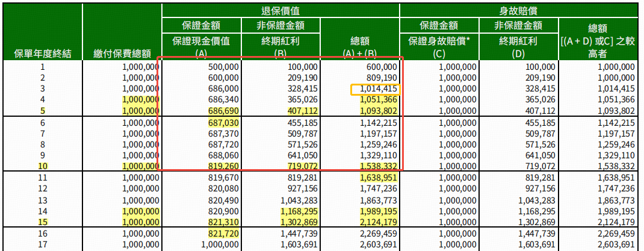The image size is (644, 251).
Task: Click the highlighted 821,720 cell
Action: (223, 232)
